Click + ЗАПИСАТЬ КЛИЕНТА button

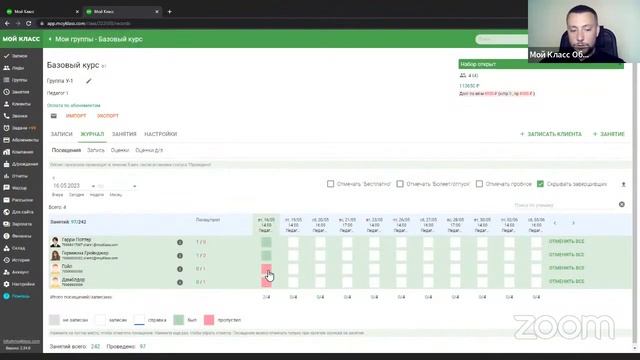(551, 134)
